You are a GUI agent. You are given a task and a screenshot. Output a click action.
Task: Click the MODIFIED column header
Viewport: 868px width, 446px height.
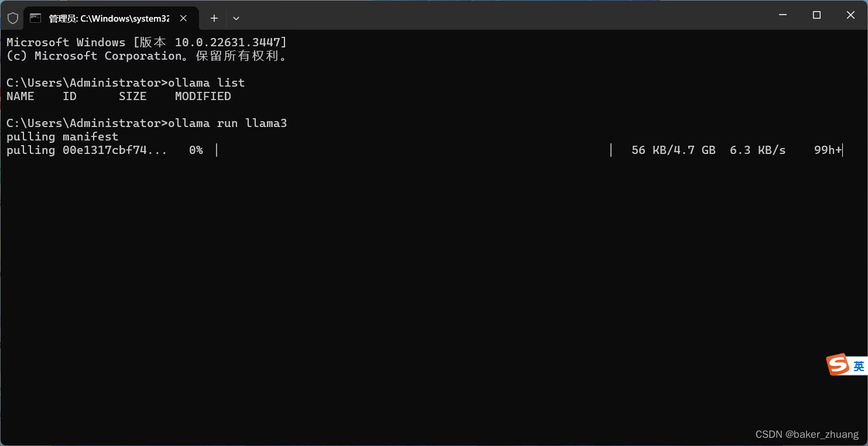click(203, 97)
